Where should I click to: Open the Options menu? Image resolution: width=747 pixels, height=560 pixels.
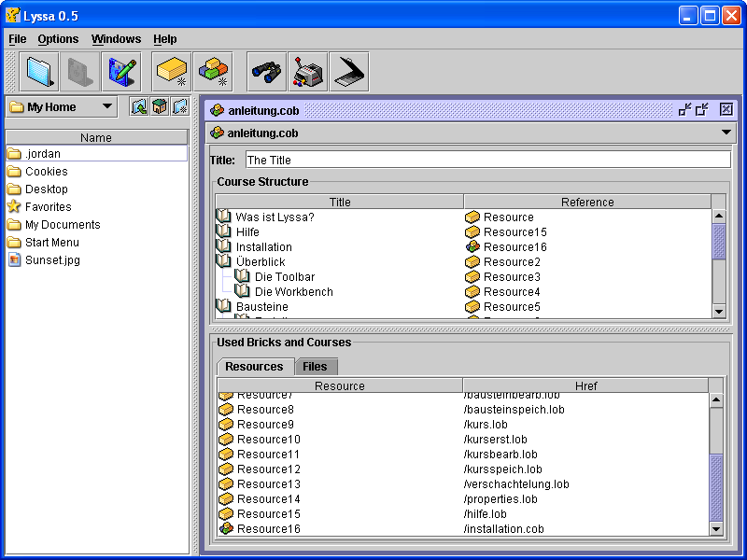58,39
